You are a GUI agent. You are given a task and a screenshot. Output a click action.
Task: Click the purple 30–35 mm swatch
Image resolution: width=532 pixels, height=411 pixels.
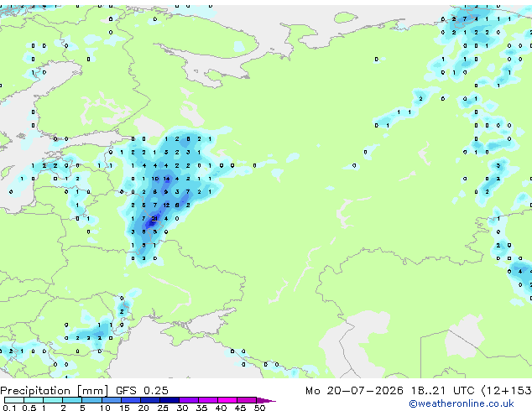click(x=188, y=400)
